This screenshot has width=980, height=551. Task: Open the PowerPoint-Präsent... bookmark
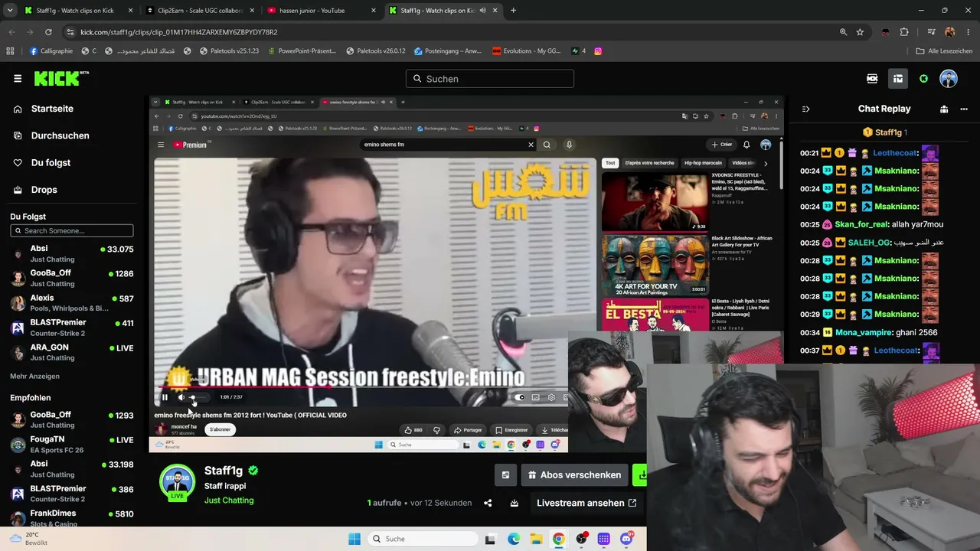pyautogui.click(x=301, y=51)
